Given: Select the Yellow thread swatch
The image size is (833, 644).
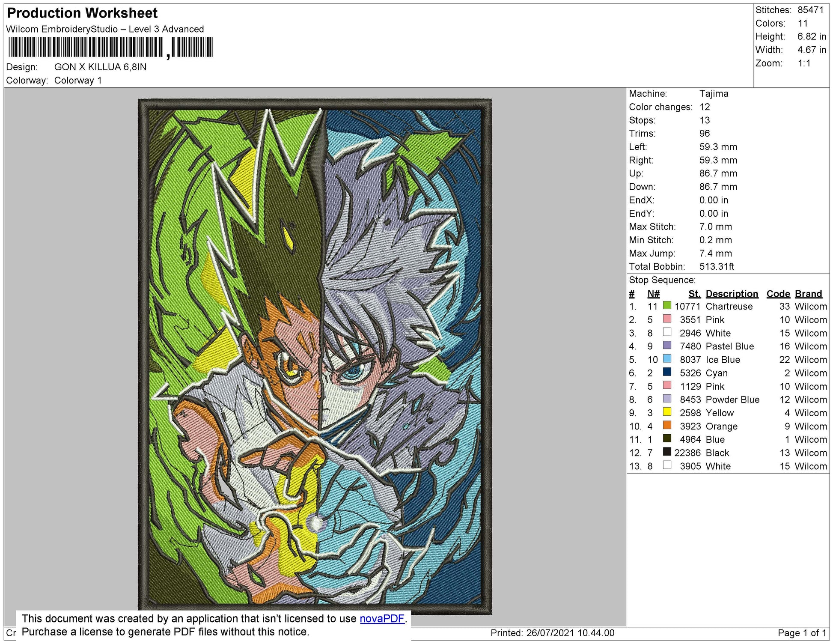Looking at the screenshot, I should point(666,412).
